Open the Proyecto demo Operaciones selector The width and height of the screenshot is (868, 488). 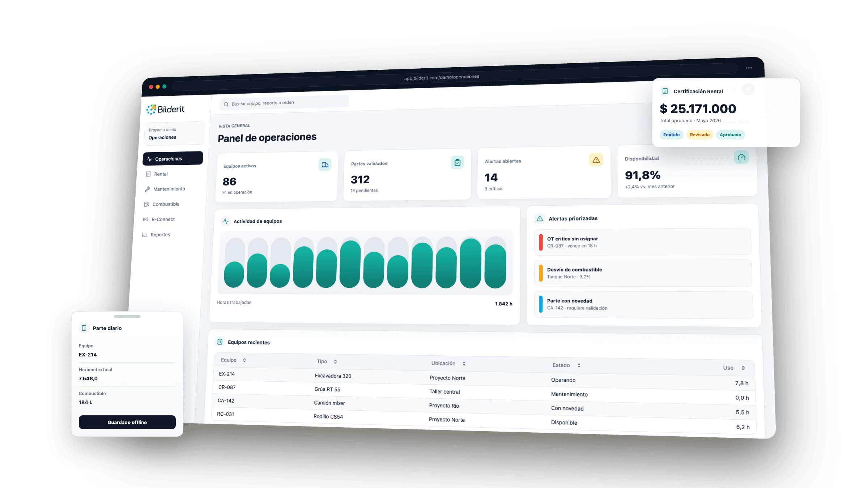(x=174, y=133)
